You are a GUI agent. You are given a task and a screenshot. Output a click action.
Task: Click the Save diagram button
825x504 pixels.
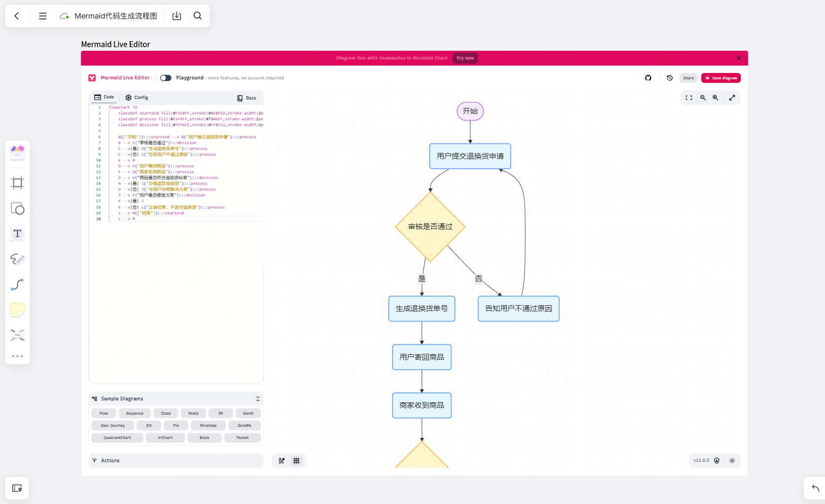pyautogui.click(x=721, y=78)
